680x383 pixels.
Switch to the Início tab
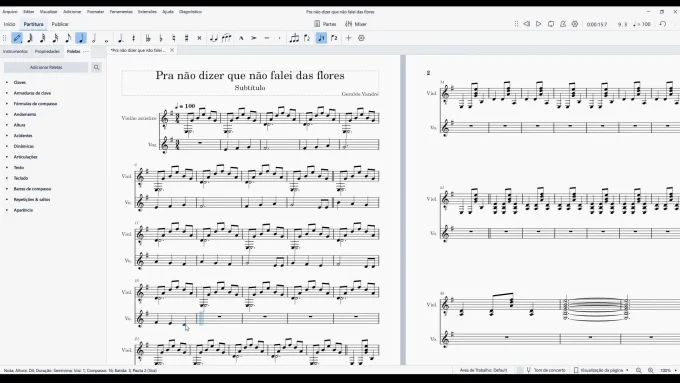10,24
